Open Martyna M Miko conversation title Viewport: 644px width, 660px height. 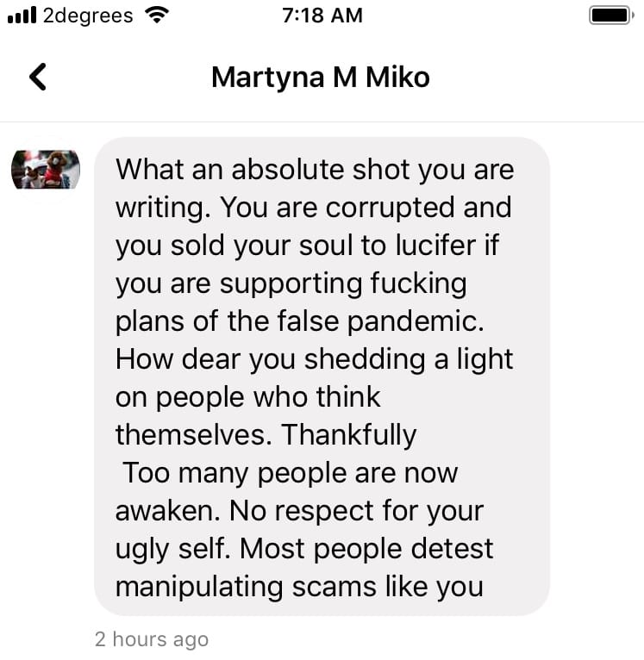(x=321, y=78)
